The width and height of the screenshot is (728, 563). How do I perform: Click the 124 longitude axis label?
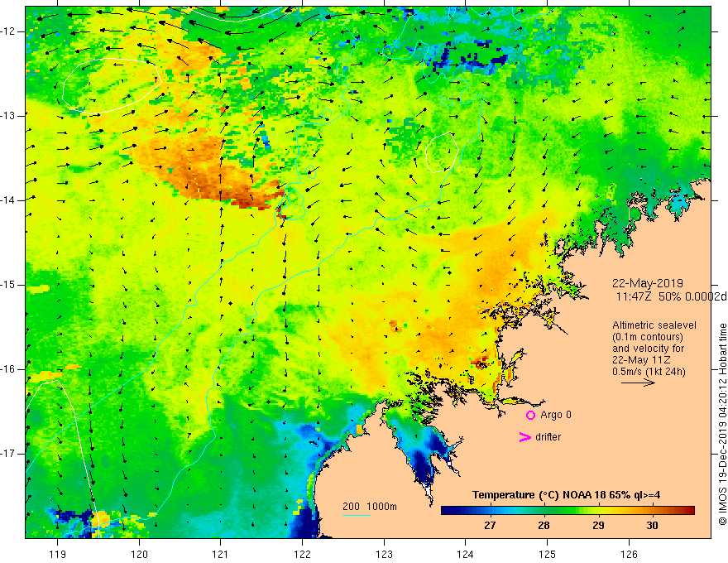click(x=466, y=554)
